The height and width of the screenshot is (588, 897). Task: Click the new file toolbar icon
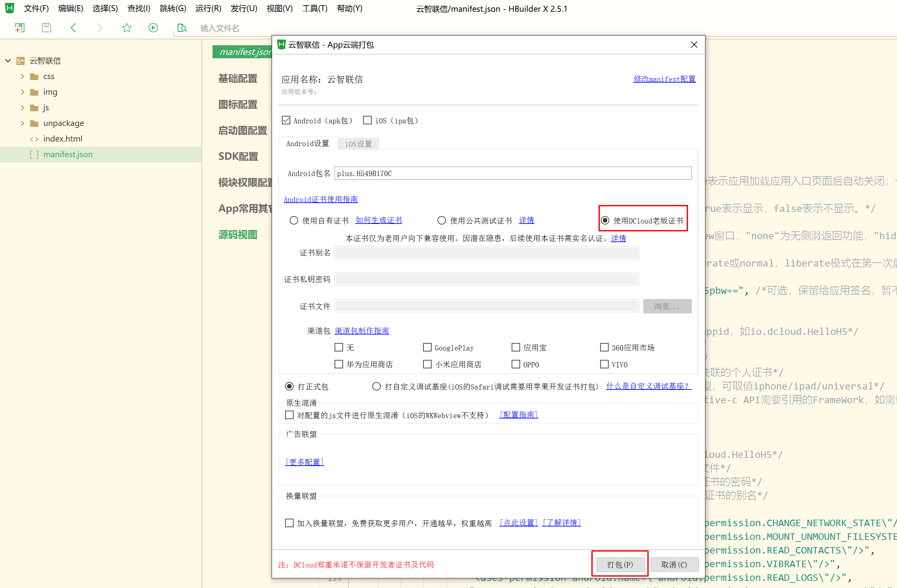[x=20, y=28]
